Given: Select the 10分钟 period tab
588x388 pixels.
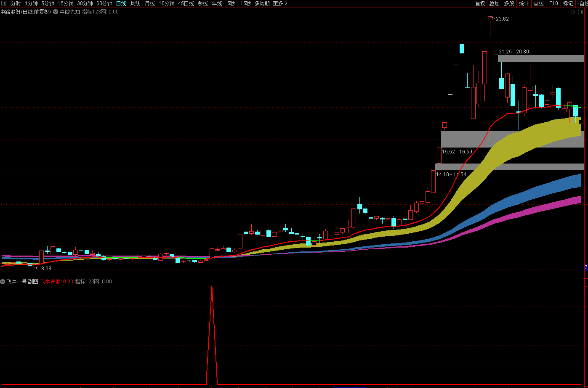Looking at the screenshot, I should 167,3.
